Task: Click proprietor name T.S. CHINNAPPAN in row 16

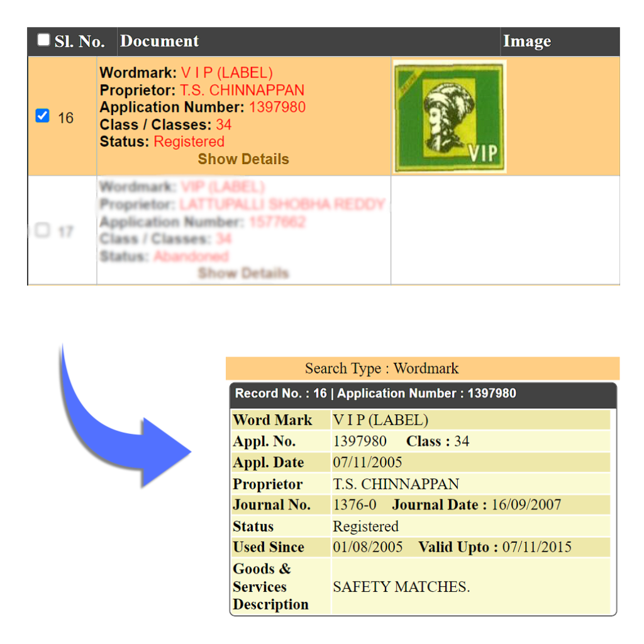Action: pyautogui.click(x=242, y=90)
